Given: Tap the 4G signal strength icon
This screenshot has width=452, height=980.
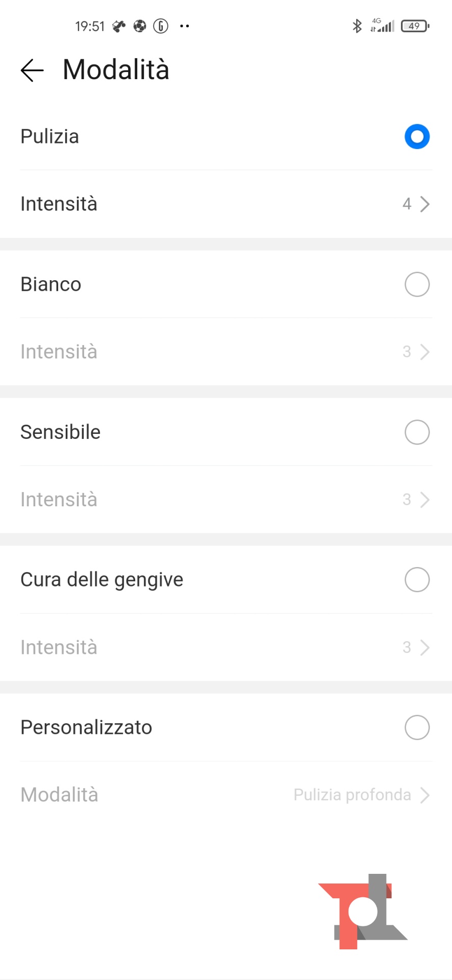Looking at the screenshot, I should coord(383,26).
